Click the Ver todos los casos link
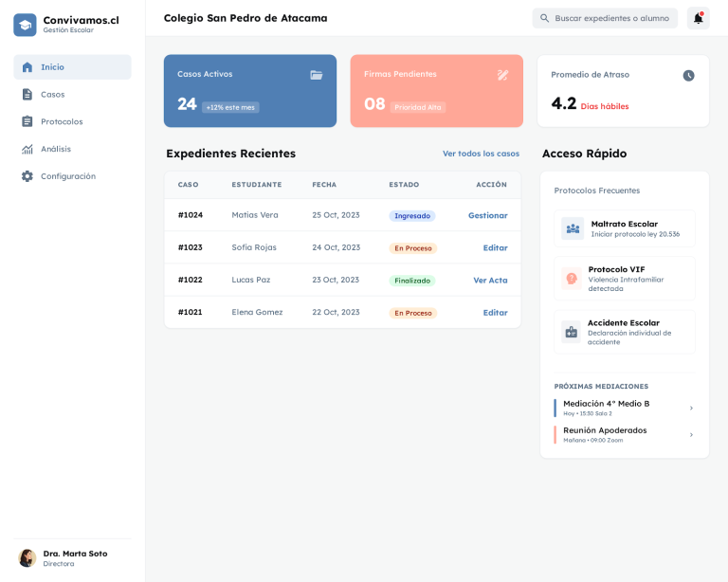The height and width of the screenshot is (582, 728). click(x=481, y=154)
